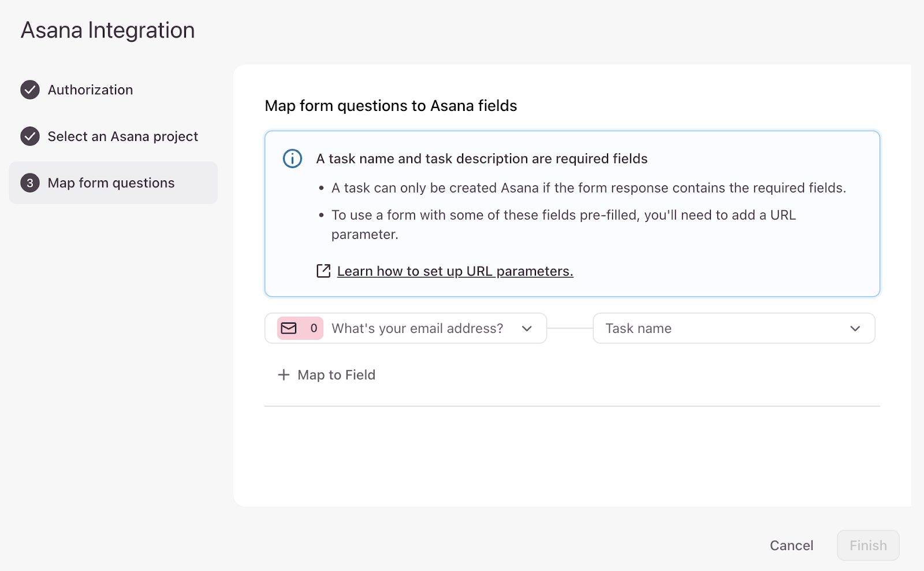The width and height of the screenshot is (924, 571).
Task: Open the Learn how to set up URL parameters link
Action: pyautogui.click(x=455, y=271)
